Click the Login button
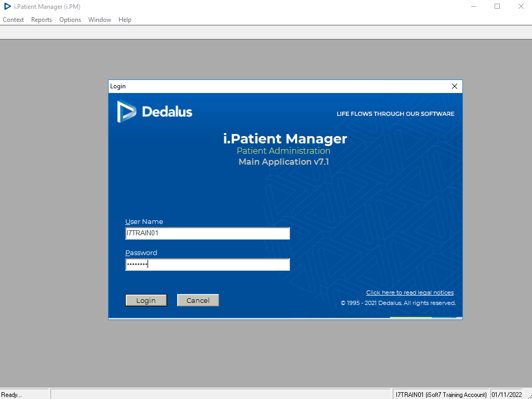532x399 pixels. (146, 300)
